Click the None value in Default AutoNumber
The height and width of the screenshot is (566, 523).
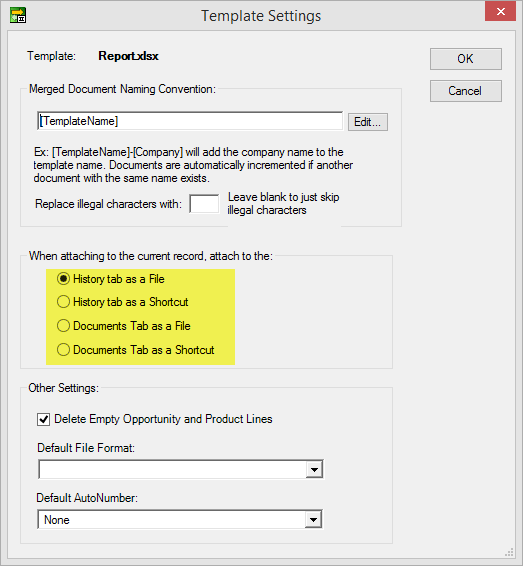pyautogui.click(x=57, y=520)
